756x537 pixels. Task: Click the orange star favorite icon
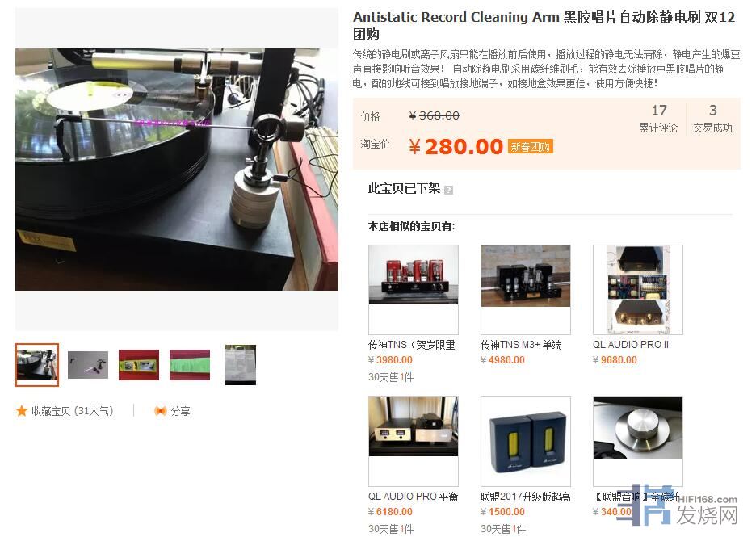[21, 411]
